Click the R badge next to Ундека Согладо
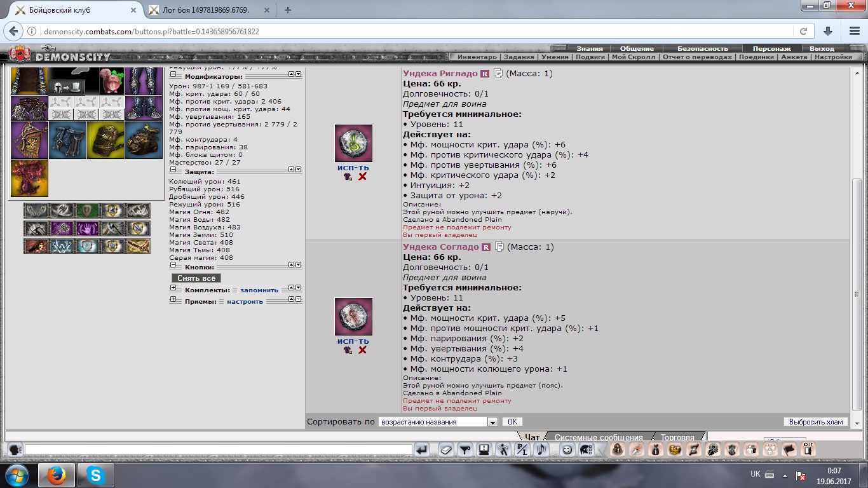The width and height of the screenshot is (868, 488). click(x=486, y=247)
